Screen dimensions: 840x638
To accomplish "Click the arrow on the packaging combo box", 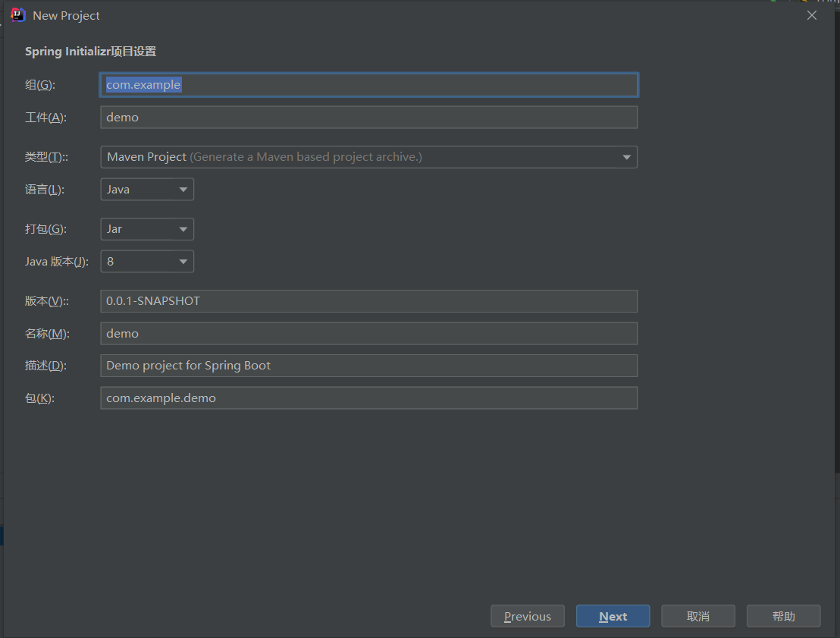I will pos(183,229).
